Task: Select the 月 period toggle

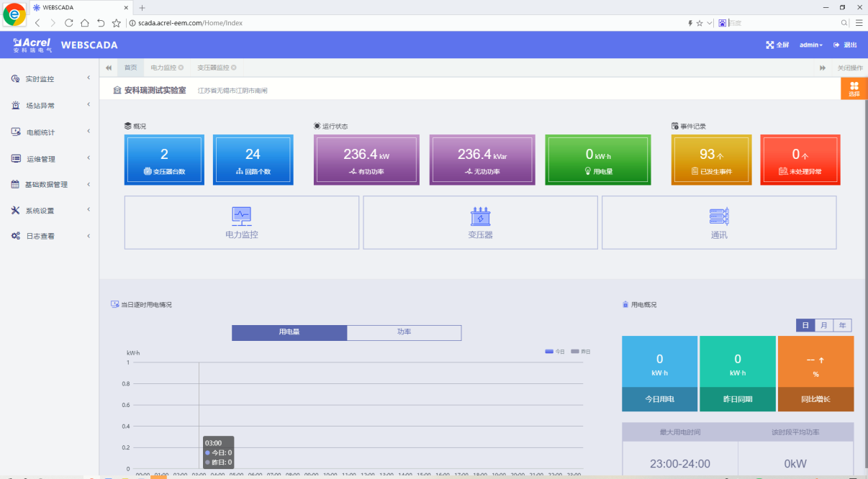Action: (x=823, y=326)
